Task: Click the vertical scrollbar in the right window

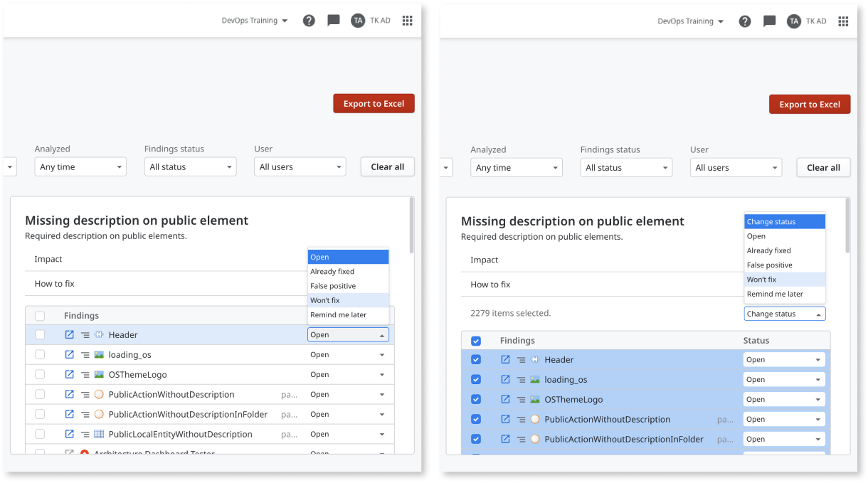Action: click(846, 225)
